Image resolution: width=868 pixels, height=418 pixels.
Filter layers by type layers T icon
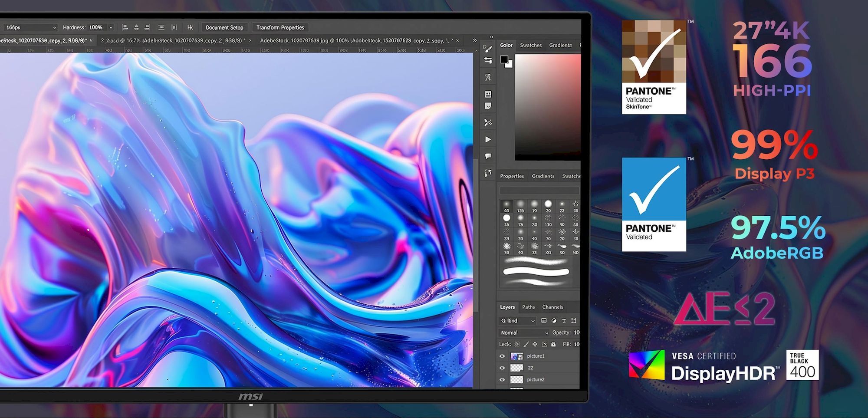click(564, 321)
